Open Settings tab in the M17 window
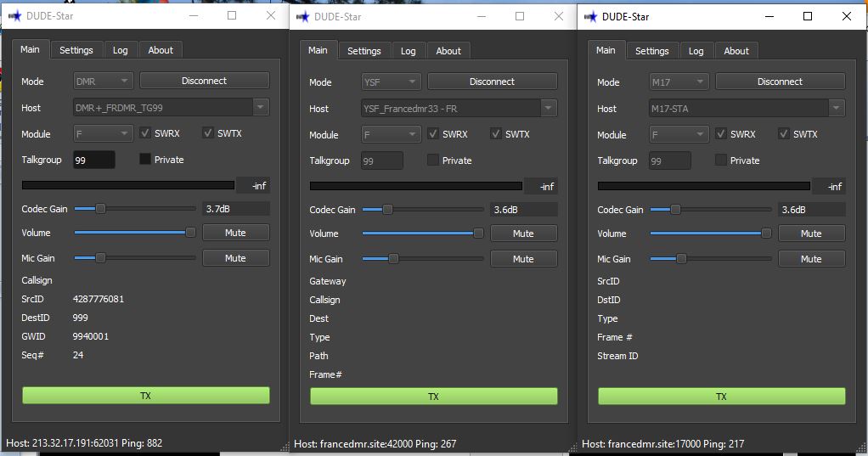The height and width of the screenshot is (456, 868). click(652, 51)
